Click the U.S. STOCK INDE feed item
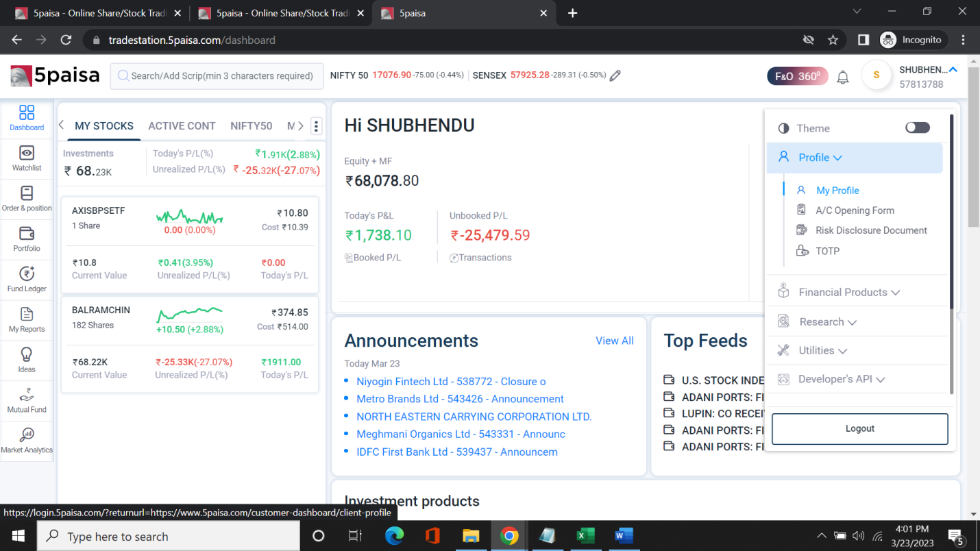 713,380
